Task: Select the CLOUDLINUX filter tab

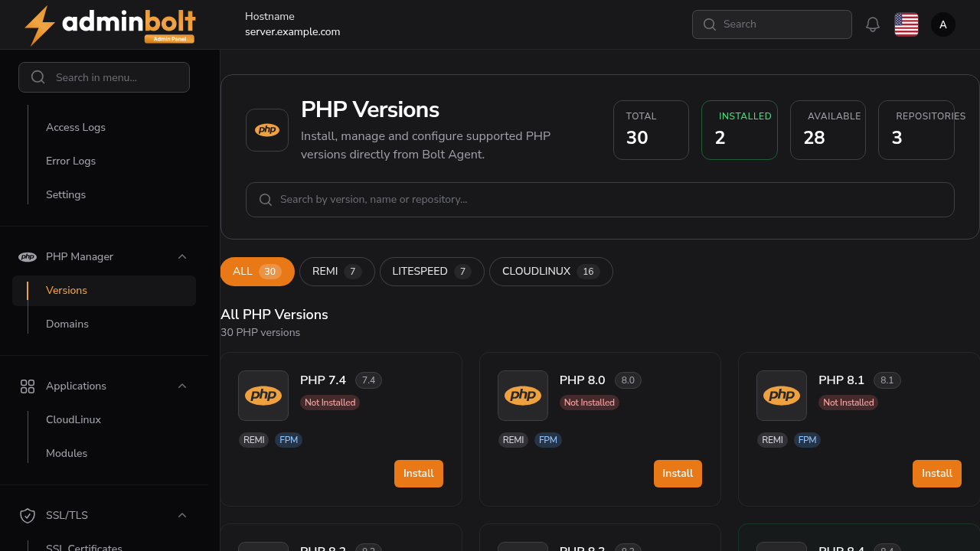Action: [x=551, y=272]
